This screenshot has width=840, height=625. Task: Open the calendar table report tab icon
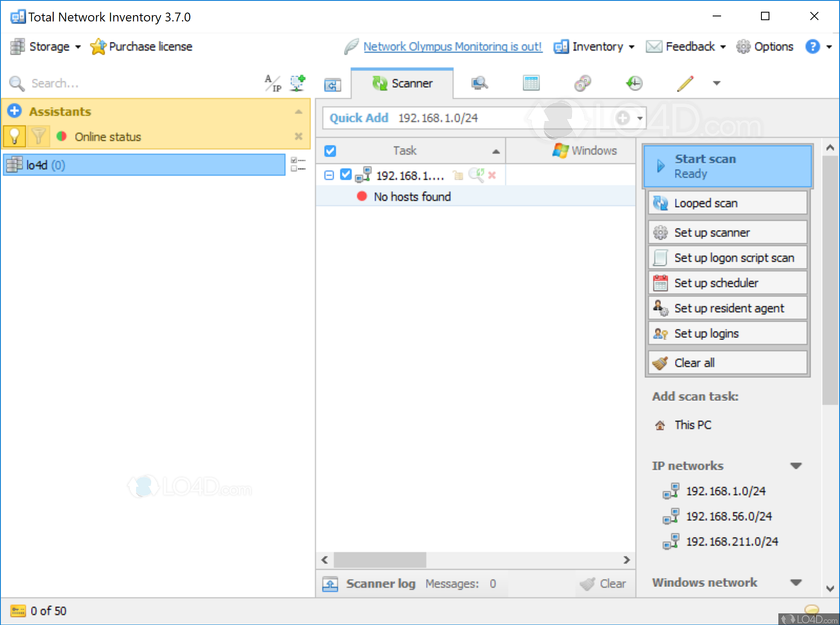(x=531, y=83)
